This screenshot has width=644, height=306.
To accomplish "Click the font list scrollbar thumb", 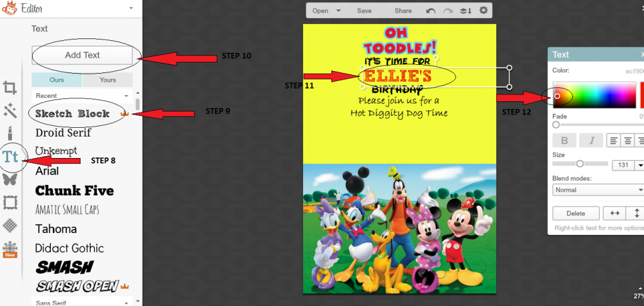I will [138, 104].
